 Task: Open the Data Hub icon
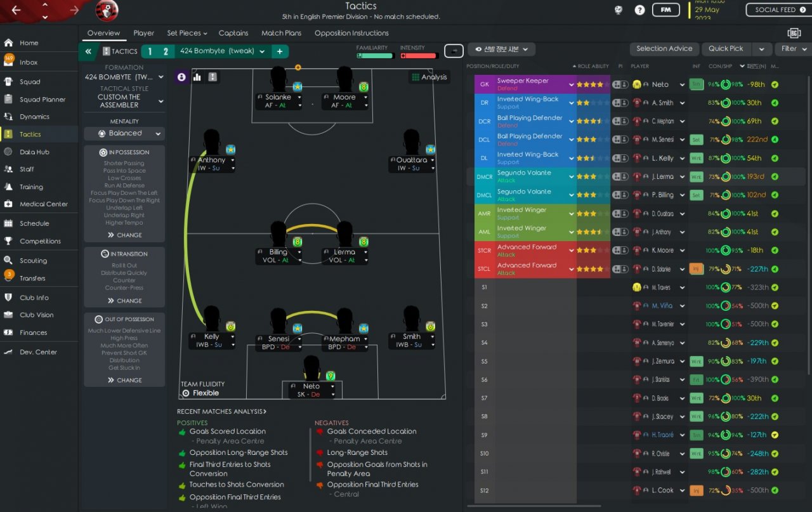(x=8, y=152)
